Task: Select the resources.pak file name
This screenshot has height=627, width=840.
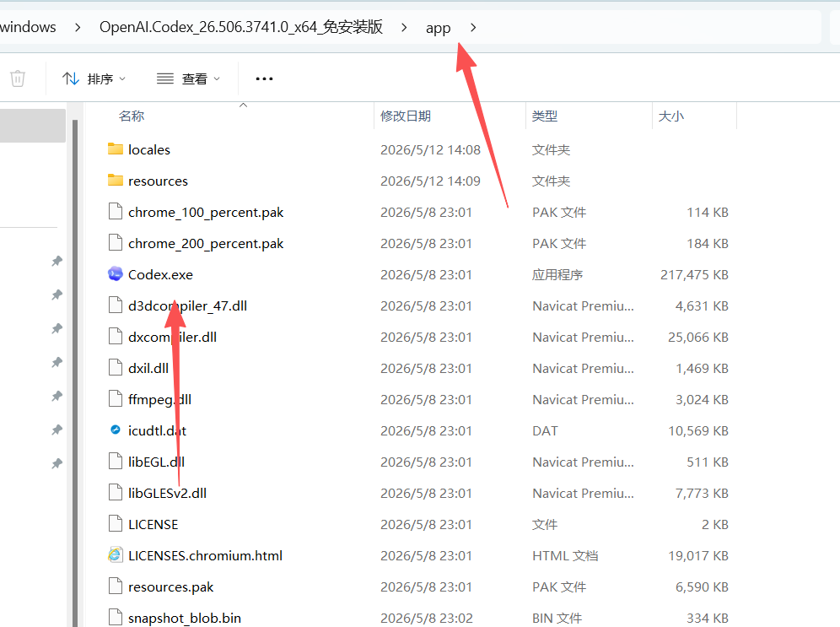Action: tap(170, 586)
